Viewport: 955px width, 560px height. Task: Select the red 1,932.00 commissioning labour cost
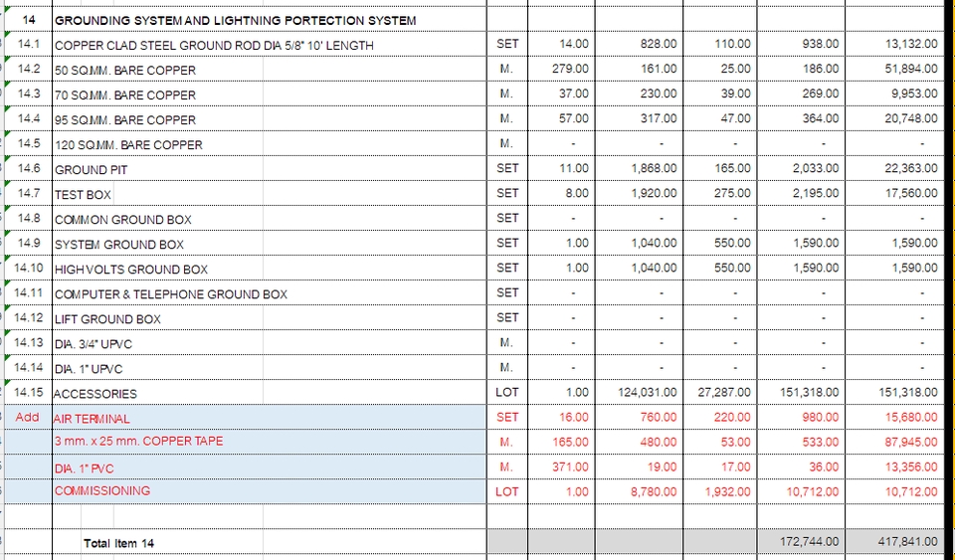coord(720,491)
